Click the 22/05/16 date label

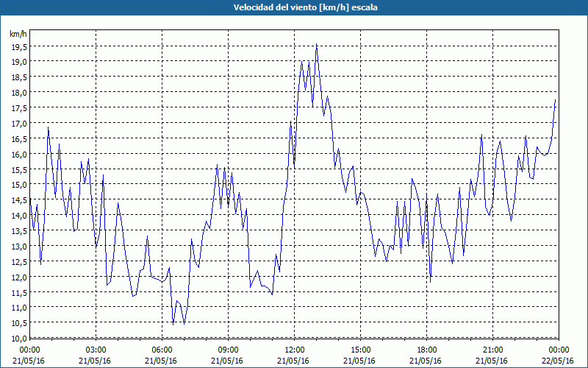558,361
